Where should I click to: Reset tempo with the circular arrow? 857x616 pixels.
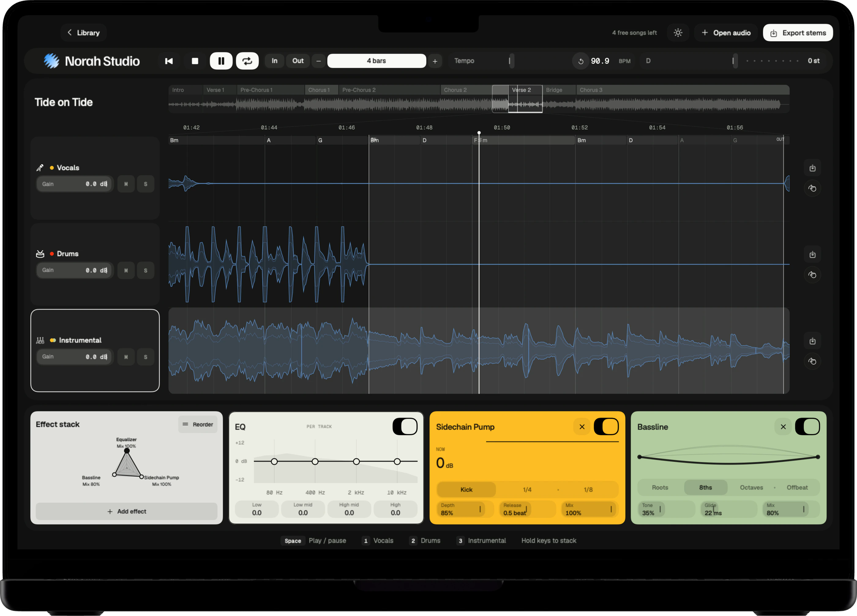point(581,61)
